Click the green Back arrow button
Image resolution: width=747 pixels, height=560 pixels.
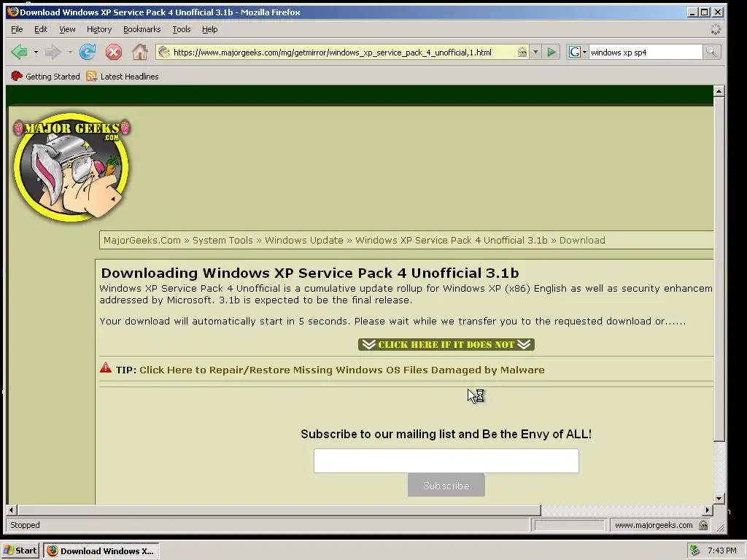point(20,52)
